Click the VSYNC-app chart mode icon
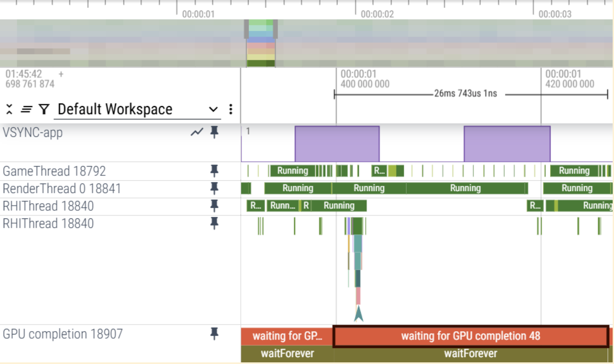614x364 pixels. [x=197, y=132]
